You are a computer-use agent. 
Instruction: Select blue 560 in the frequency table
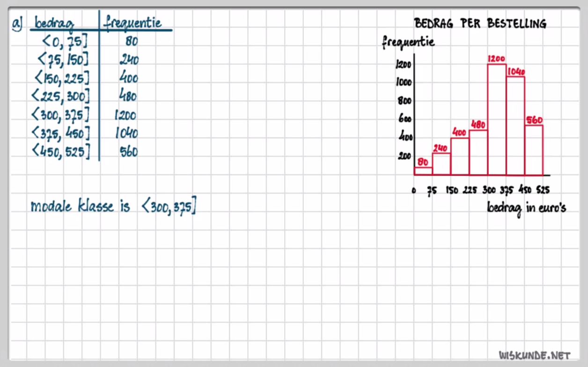[x=128, y=151]
